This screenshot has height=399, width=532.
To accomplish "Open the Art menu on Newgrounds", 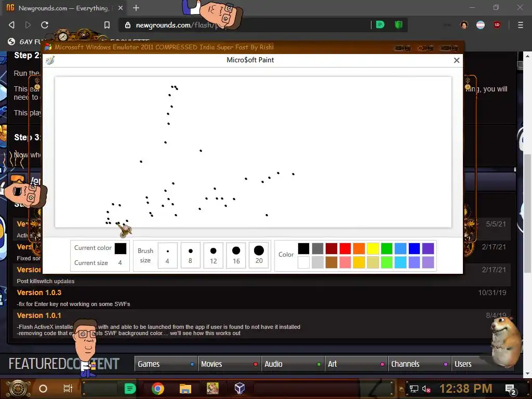I will tap(356, 364).
